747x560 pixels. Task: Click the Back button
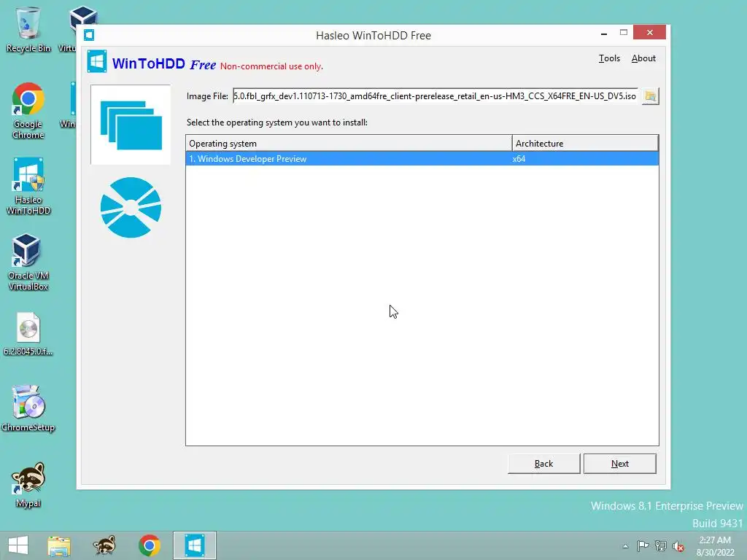tap(543, 463)
